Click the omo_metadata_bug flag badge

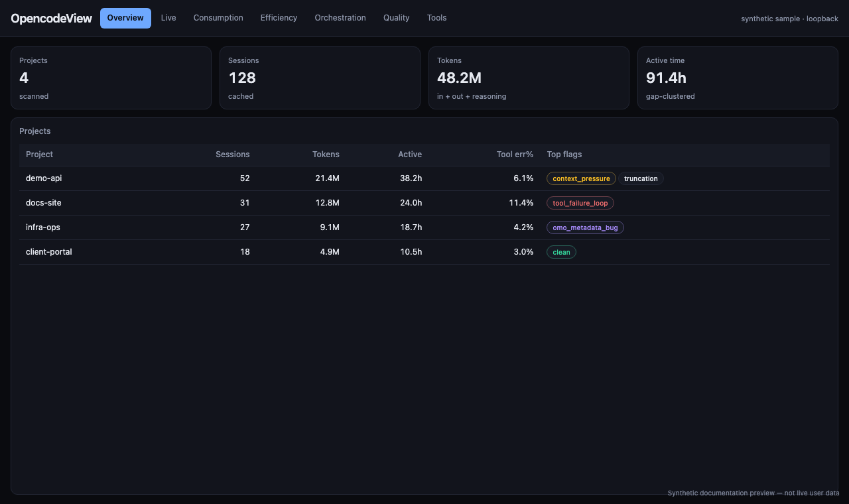(x=585, y=227)
